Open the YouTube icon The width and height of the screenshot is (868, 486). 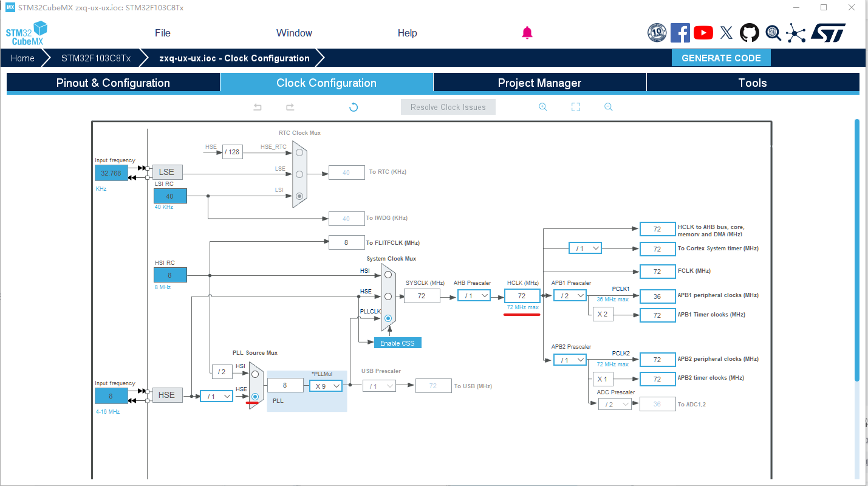[703, 33]
